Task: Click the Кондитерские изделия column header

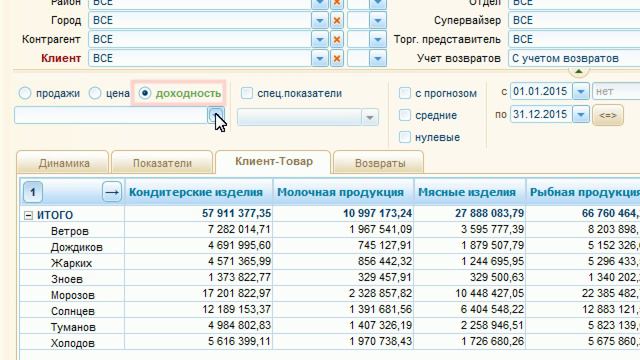Action: click(x=198, y=192)
